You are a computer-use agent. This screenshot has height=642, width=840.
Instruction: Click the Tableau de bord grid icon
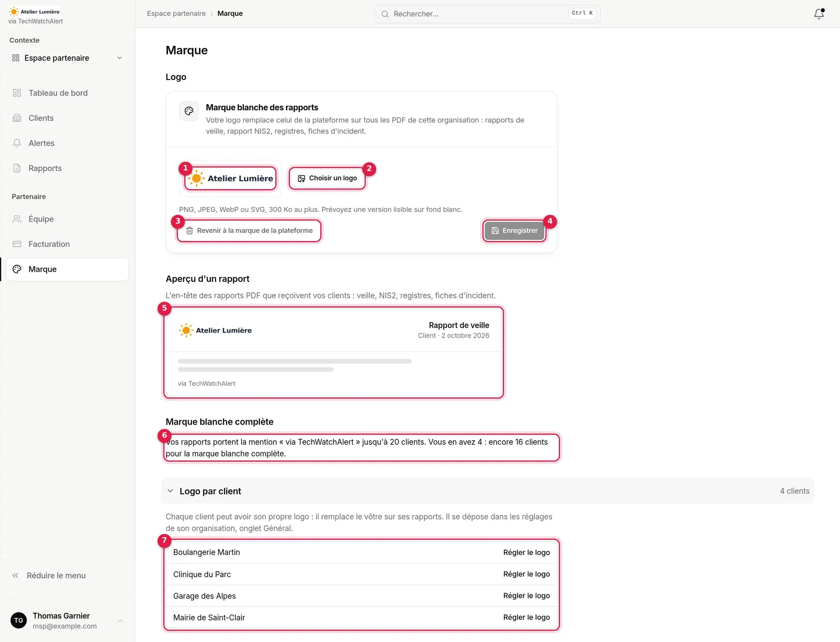click(x=17, y=93)
